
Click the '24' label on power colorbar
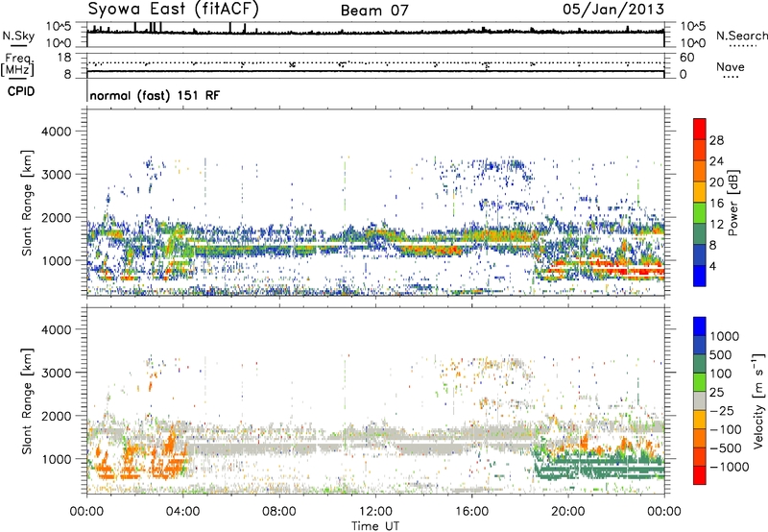pyautogui.click(x=716, y=161)
